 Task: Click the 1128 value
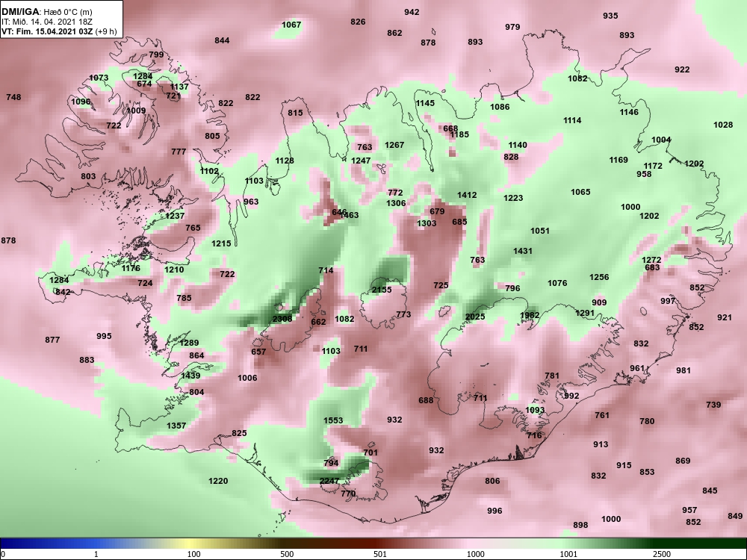[285, 161]
